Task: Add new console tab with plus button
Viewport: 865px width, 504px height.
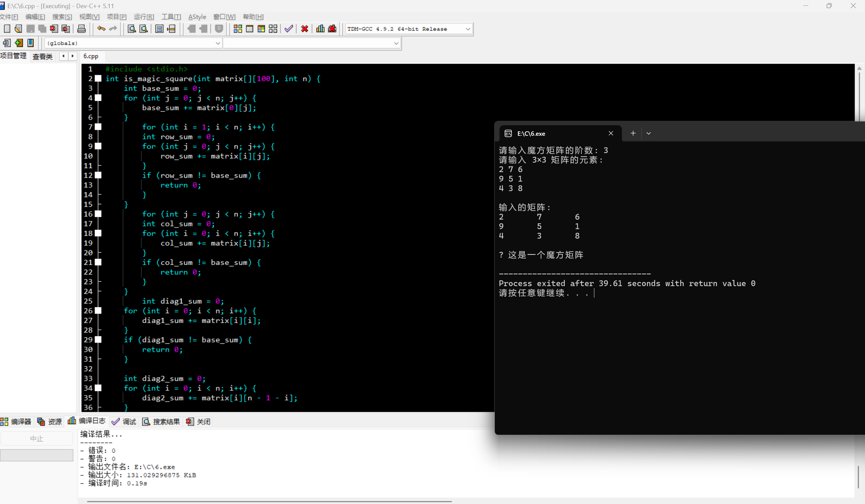Action: (633, 133)
